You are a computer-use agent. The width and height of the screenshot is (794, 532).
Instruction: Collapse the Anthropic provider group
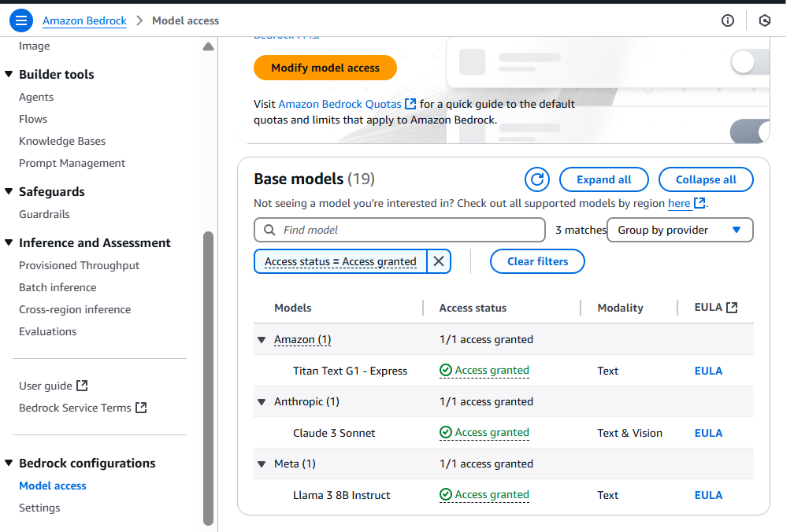coord(262,402)
